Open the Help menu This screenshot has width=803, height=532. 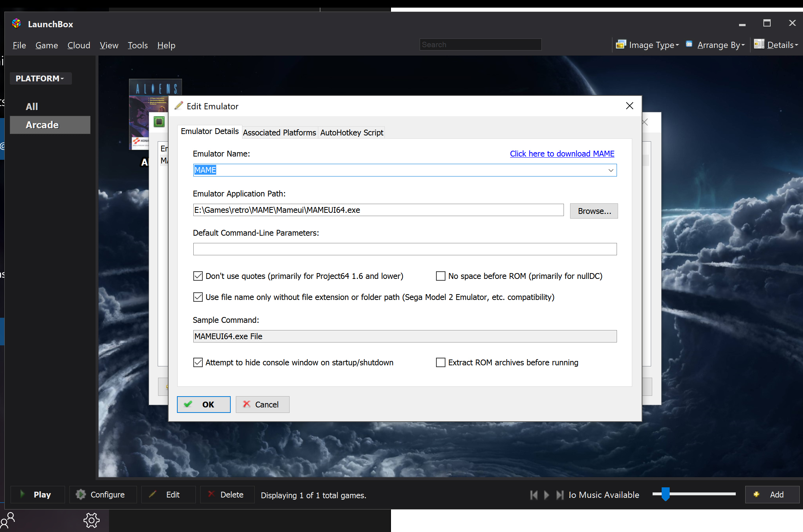coord(166,45)
